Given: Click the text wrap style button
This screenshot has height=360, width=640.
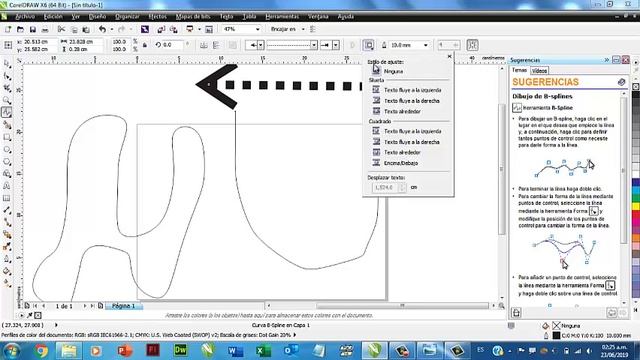Looking at the screenshot, I should [x=369, y=45].
